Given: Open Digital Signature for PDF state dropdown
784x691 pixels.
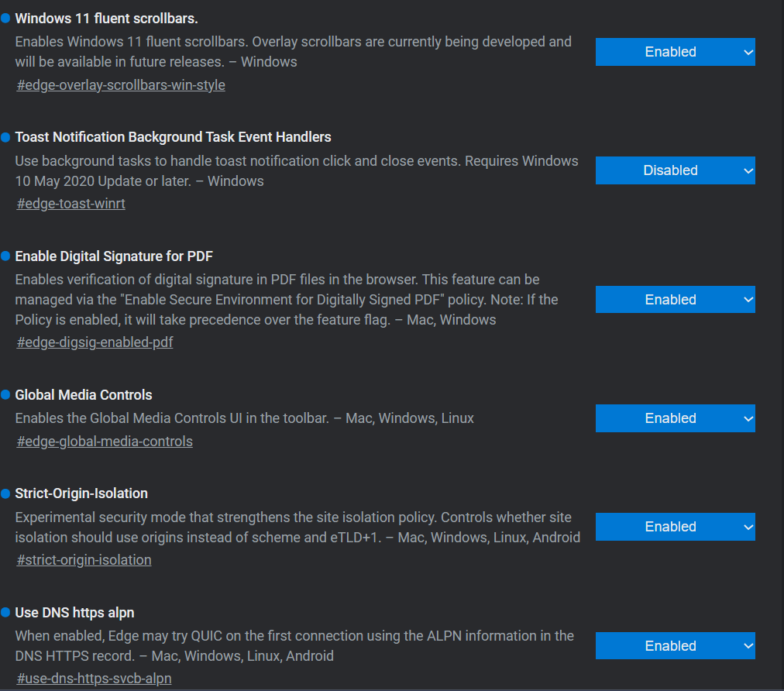Looking at the screenshot, I should (x=675, y=300).
